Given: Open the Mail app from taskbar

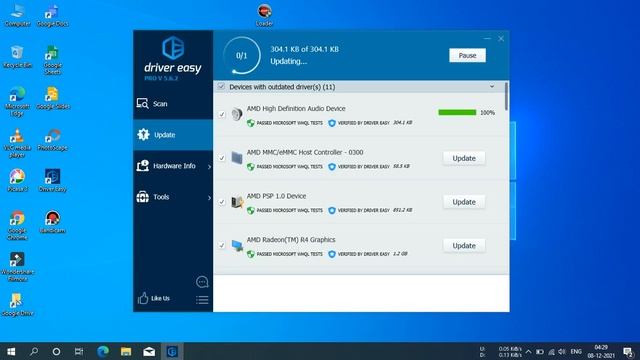Looking at the screenshot, I should point(149,351).
